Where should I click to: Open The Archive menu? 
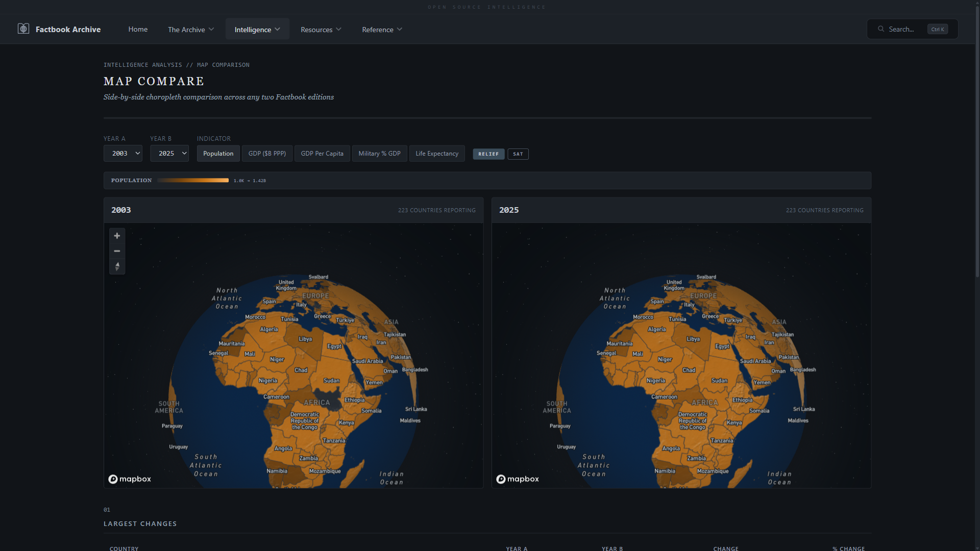(191, 30)
